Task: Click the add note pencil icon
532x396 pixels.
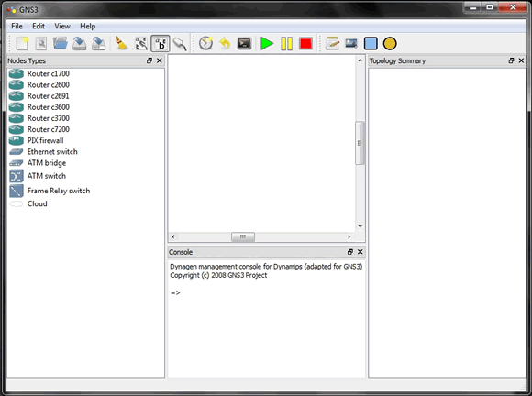Action: pyautogui.click(x=332, y=43)
